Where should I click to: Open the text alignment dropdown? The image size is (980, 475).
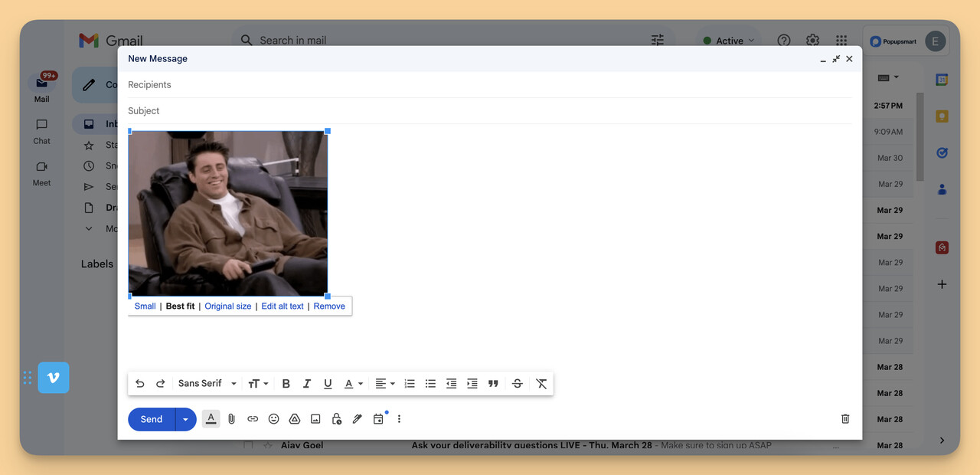pyautogui.click(x=385, y=384)
